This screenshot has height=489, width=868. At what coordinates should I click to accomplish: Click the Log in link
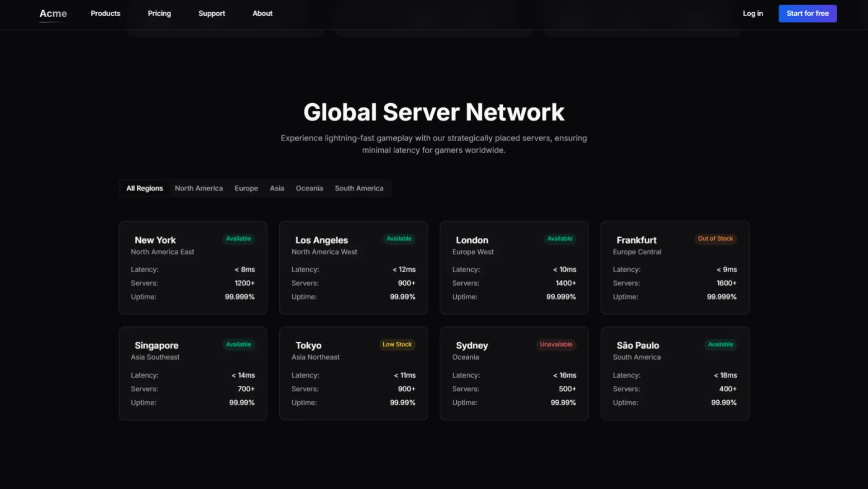click(x=752, y=14)
